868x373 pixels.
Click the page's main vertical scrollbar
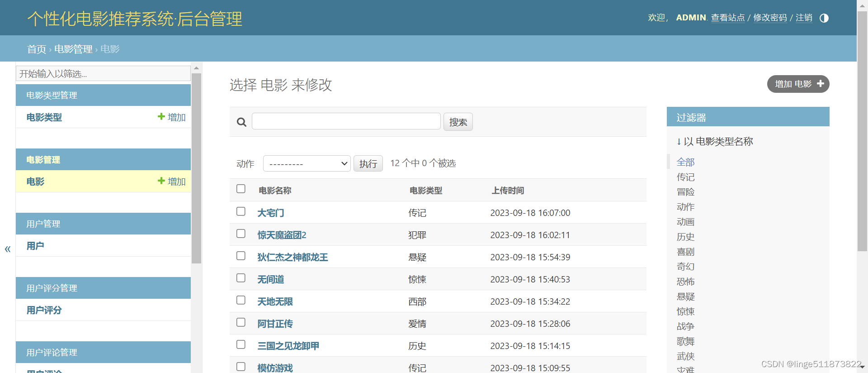(863, 131)
